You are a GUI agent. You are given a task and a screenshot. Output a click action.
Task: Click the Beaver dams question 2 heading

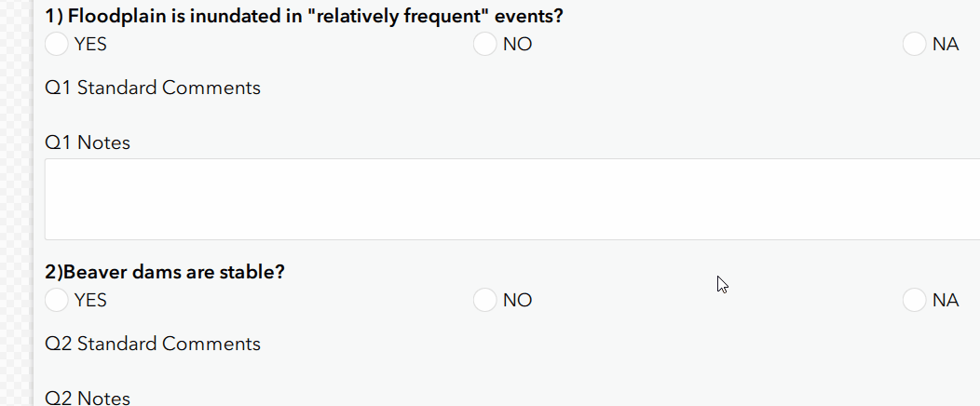click(x=165, y=273)
